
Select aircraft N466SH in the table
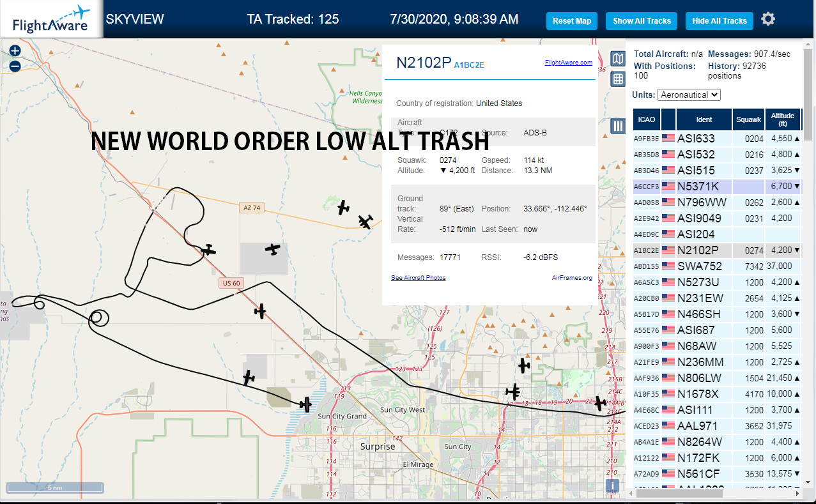[718, 314]
